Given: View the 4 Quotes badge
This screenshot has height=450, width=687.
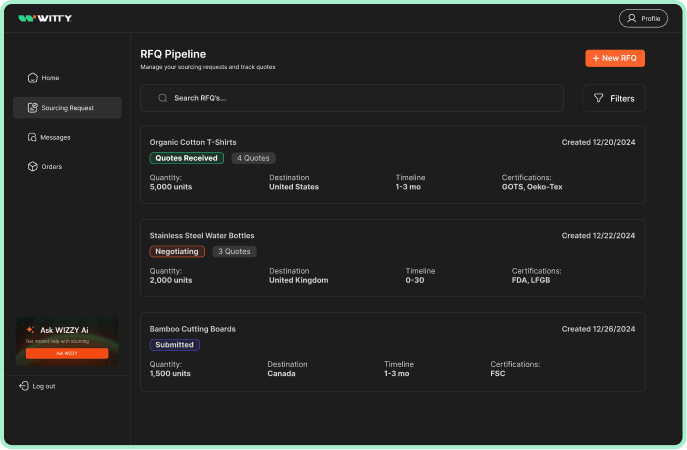Looking at the screenshot, I should tap(252, 158).
